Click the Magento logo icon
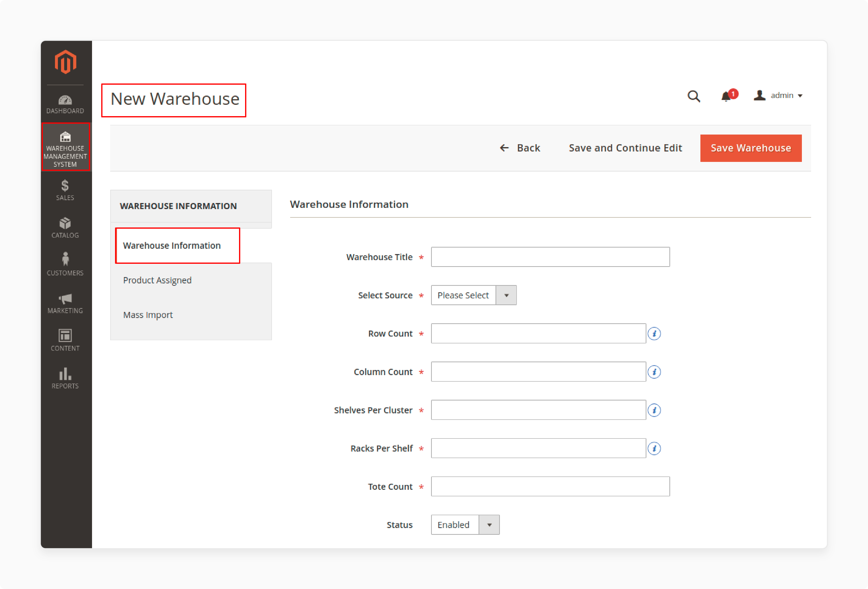Image resolution: width=868 pixels, height=589 pixels. pos(66,62)
